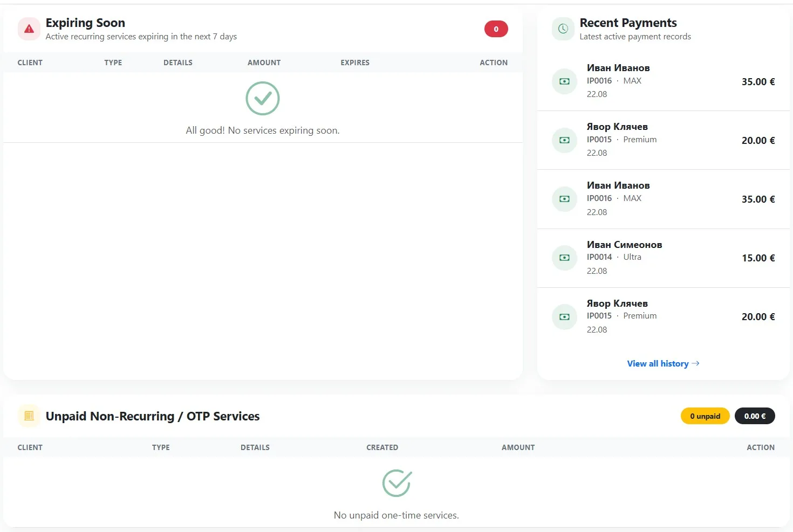Viewport: 793px width, 532px height.
Task: Click the 'Ultra' plan label
Action: 632,257
